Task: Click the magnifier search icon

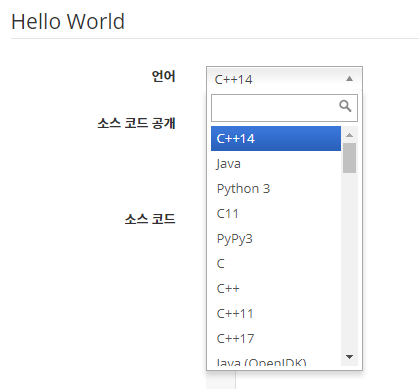Action: (345, 106)
